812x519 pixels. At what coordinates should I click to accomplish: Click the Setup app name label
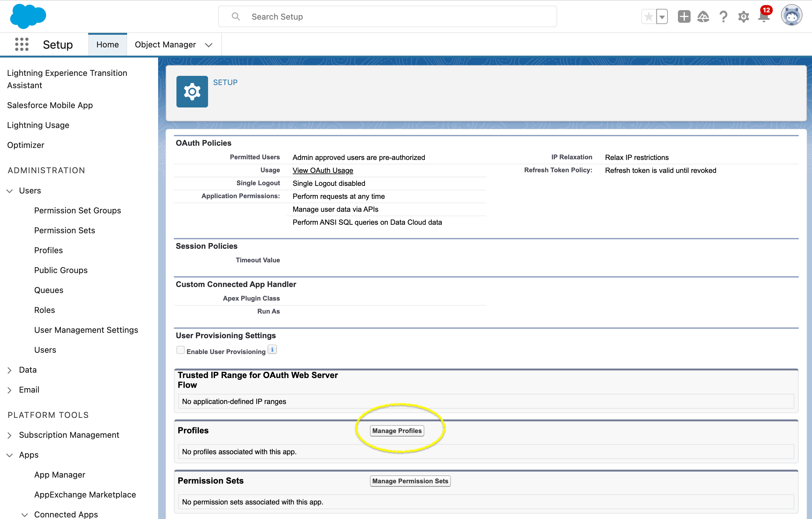click(58, 45)
